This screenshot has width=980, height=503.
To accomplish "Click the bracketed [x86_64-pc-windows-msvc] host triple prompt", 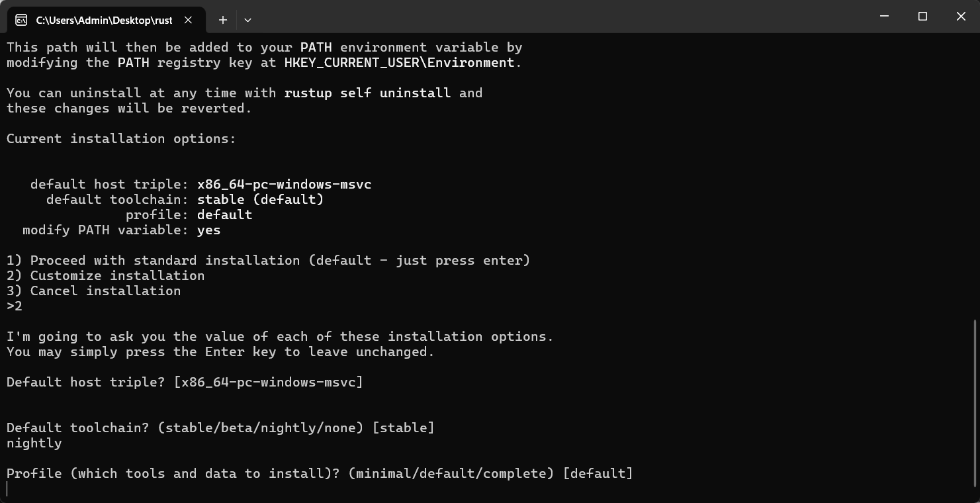I will (268, 383).
